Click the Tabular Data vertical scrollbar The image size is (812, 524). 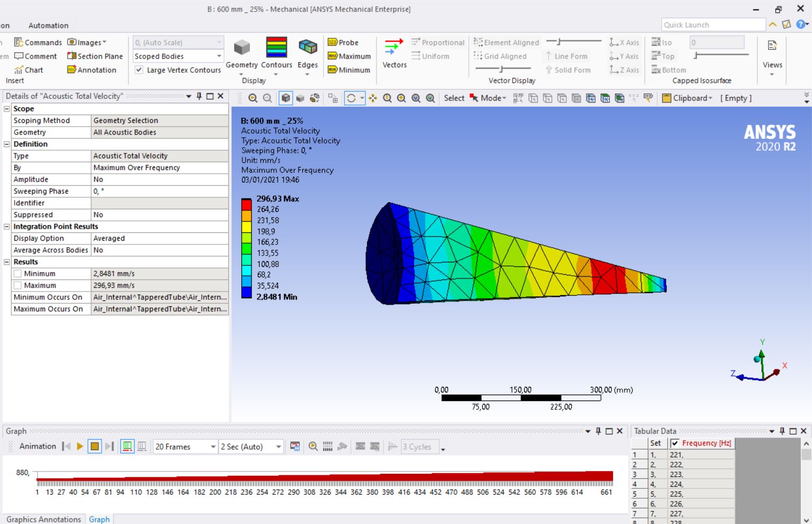point(806,481)
